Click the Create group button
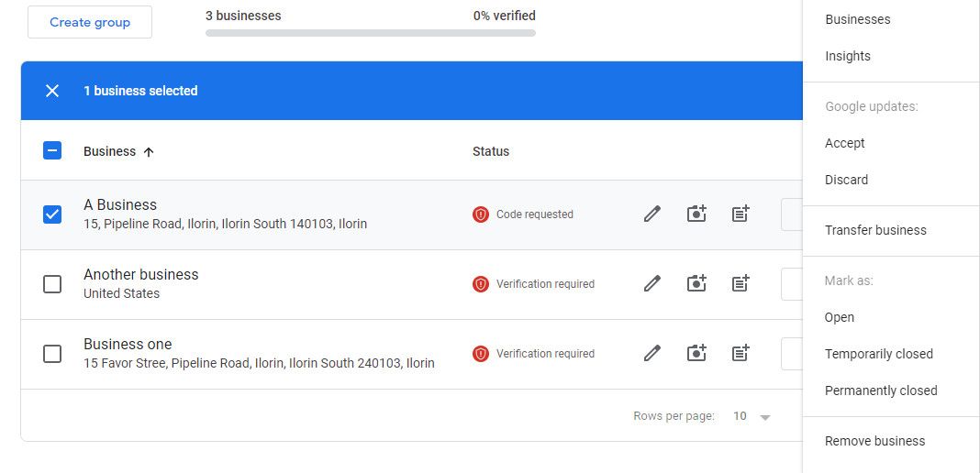980x473 pixels. [90, 22]
